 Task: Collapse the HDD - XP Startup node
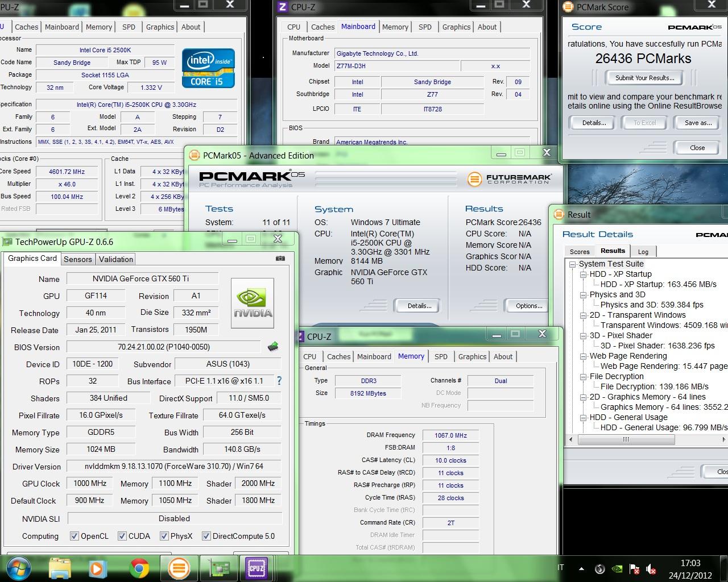[584, 275]
